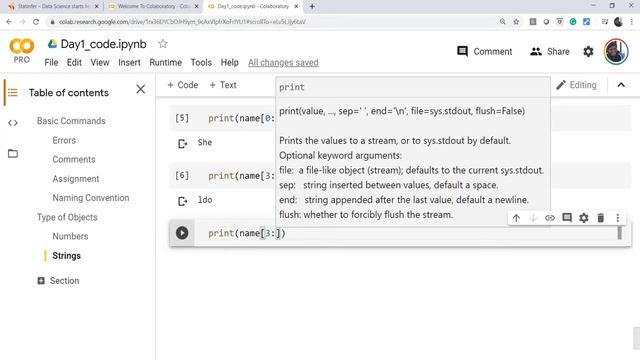Close the Table of contents panel
This screenshot has height=360, width=640.
140,89
